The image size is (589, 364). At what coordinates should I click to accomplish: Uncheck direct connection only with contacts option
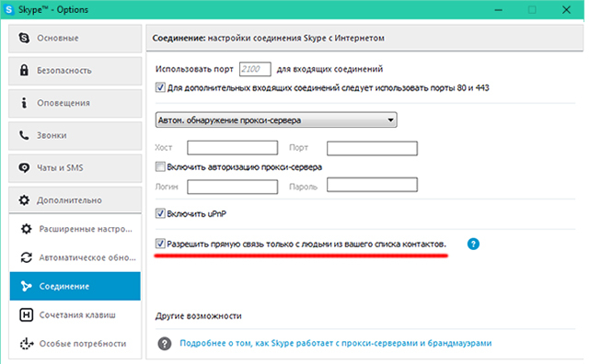(160, 244)
